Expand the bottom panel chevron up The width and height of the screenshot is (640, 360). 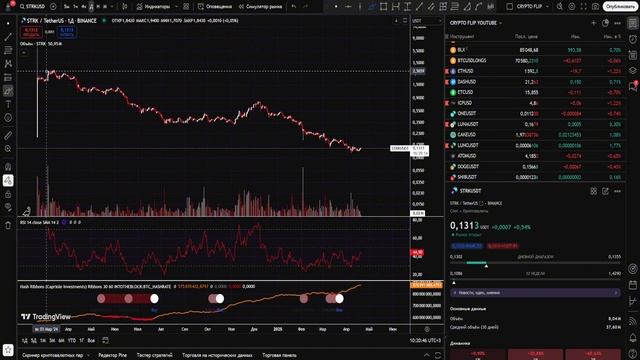(x=427, y=355)
